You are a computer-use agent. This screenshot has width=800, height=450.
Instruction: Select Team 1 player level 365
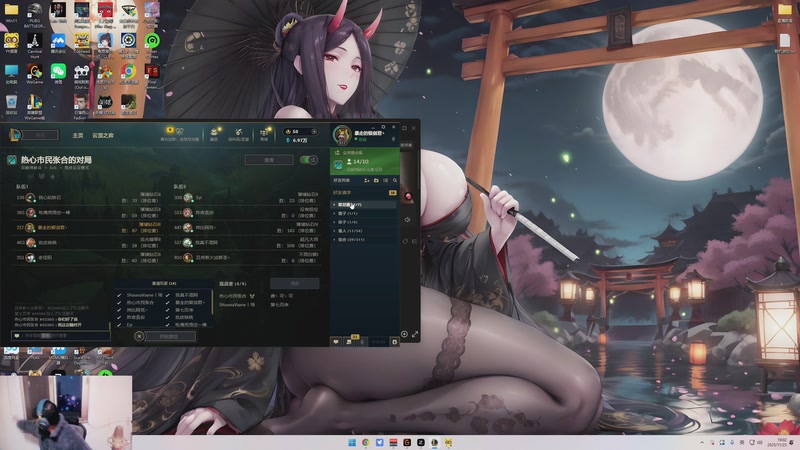(x=88, y=212)
